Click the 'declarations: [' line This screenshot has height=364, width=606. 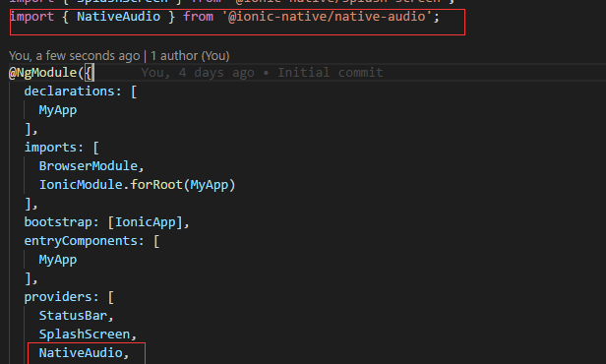tap(81, 91)
